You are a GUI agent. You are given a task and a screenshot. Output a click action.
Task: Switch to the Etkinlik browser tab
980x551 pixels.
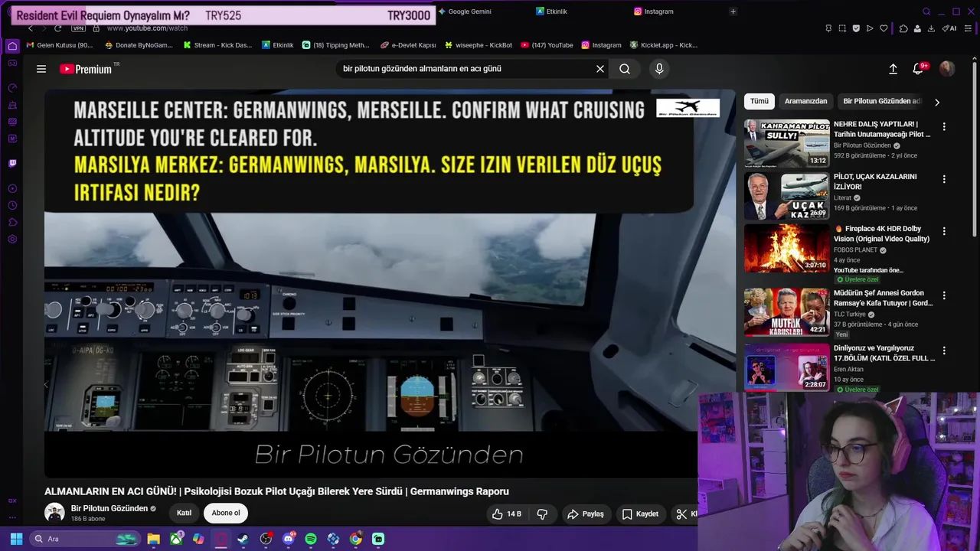coord(552,11)
